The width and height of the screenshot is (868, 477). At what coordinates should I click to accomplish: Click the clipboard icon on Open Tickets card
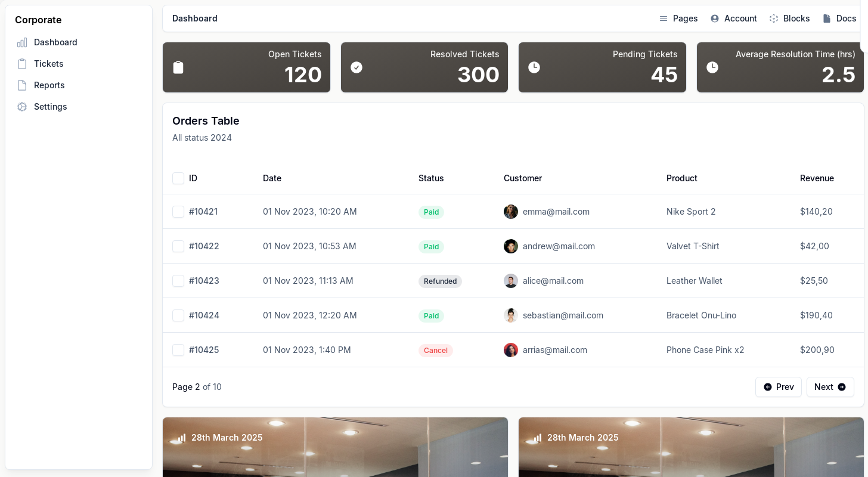click(x=178, y=67)
